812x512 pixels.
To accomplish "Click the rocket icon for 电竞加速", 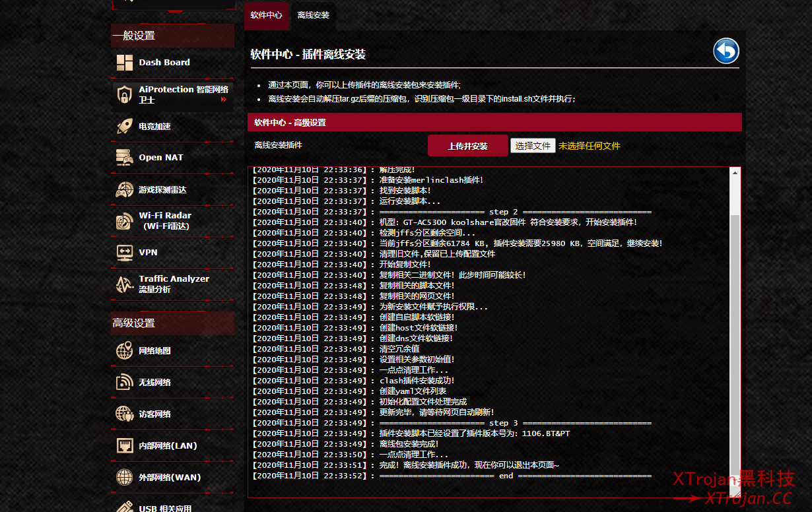I will pos(125,126).
